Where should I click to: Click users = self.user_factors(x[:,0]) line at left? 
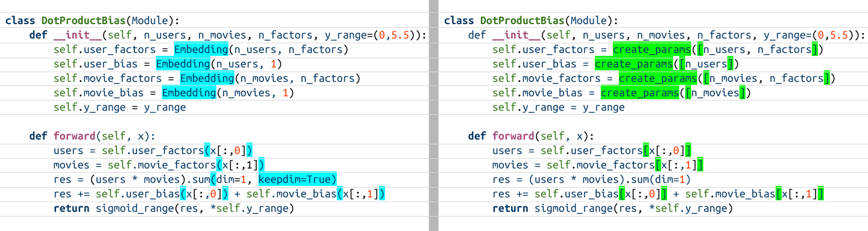pos(153,150)
